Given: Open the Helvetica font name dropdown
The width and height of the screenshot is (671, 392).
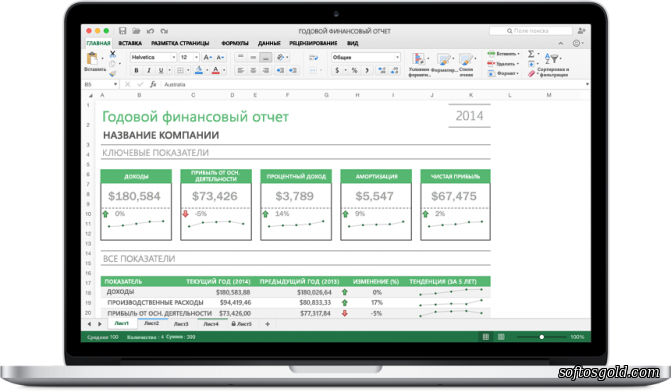Looking at the screenshot, I should point(153,57).
